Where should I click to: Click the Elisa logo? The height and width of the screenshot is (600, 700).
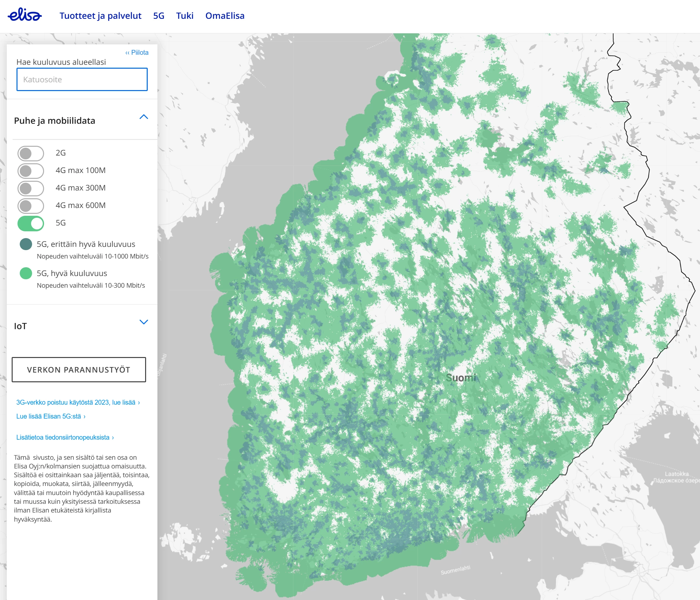(25, 15)
